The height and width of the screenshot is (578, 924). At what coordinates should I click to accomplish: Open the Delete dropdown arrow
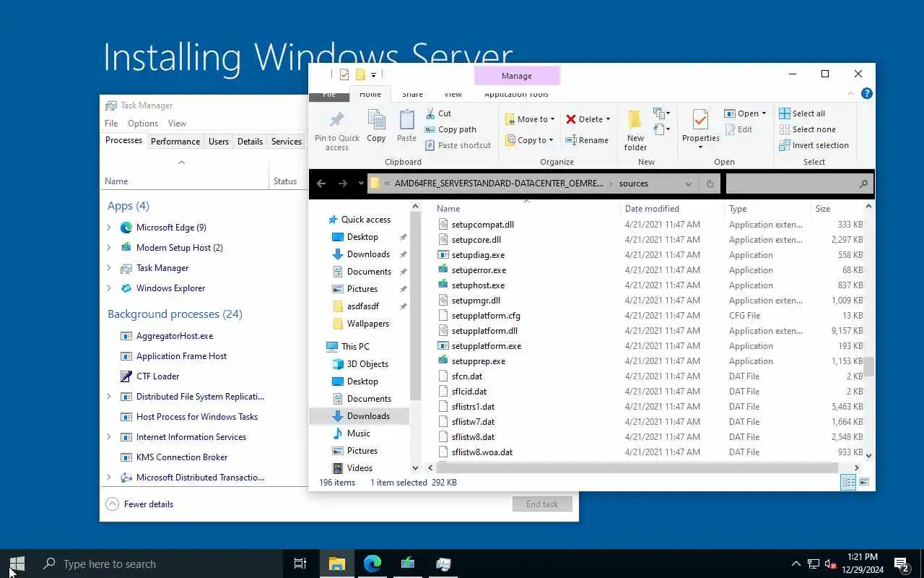tap(608, 119)
